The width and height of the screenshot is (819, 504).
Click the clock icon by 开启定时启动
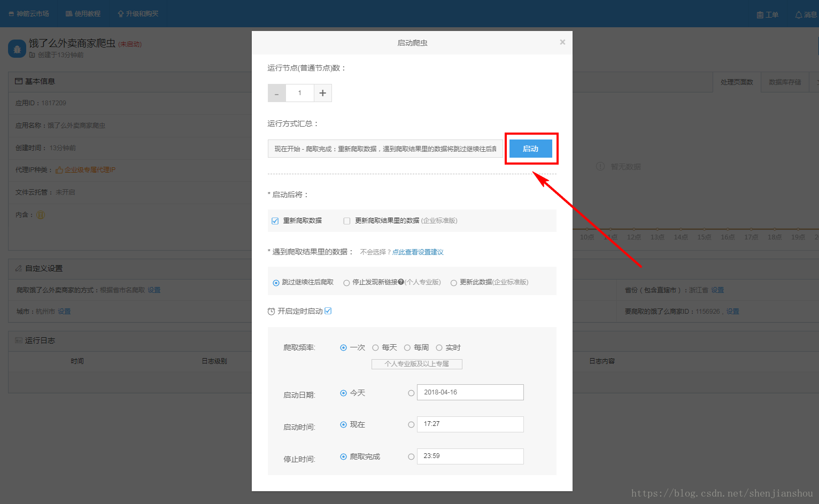[x=271, y=311]
